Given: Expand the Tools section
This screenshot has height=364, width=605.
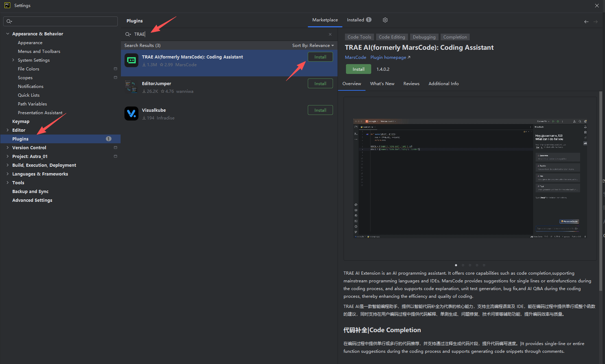Looking at the screenshot, I should (8, 183).
